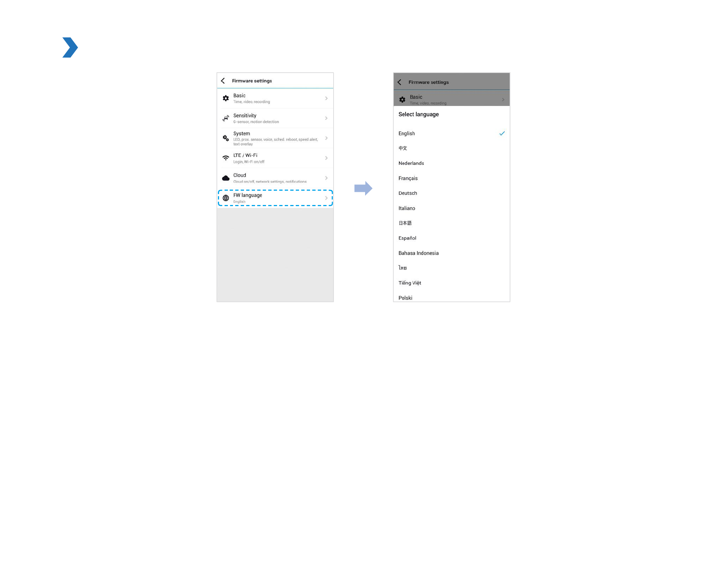Open LTE / Wi-Fi settings
Screen dimensions: 728x582
point(275,158)
